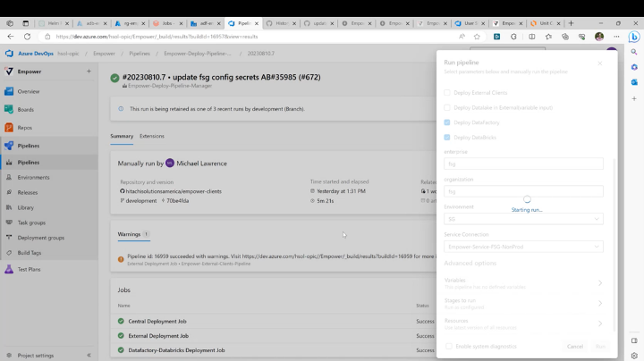
Task: Click the browser back arrow
Action: tap(11, 37)
